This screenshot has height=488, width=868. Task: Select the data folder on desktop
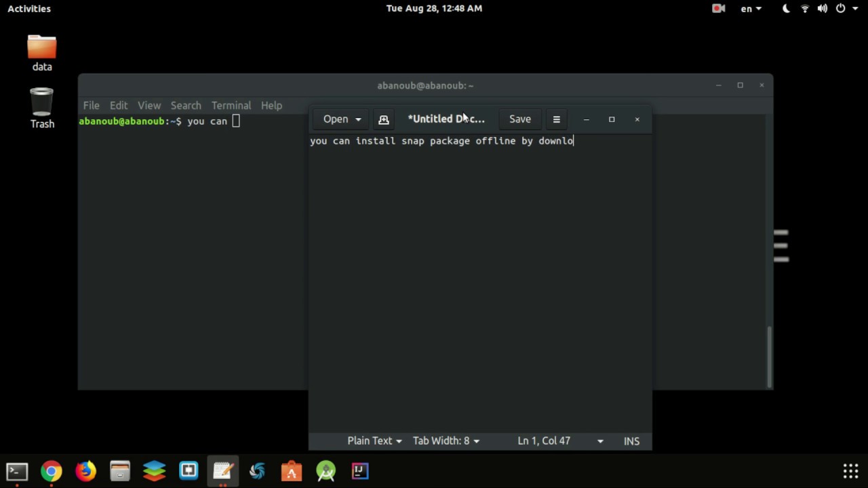[x=42, y=54]
